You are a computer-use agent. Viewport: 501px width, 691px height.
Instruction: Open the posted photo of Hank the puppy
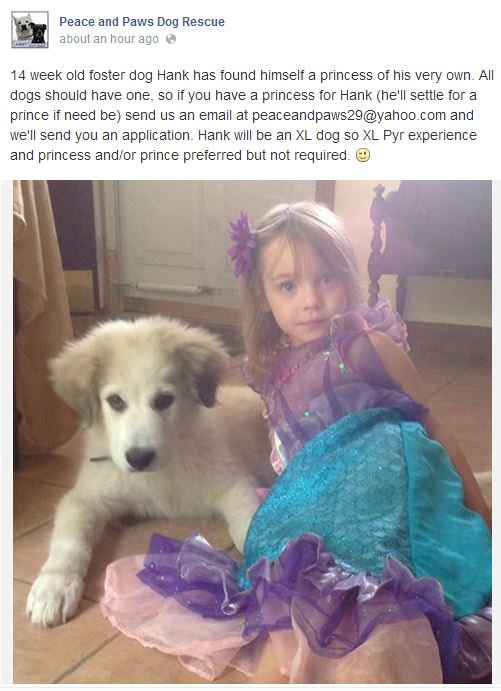(x=252, y=431)
